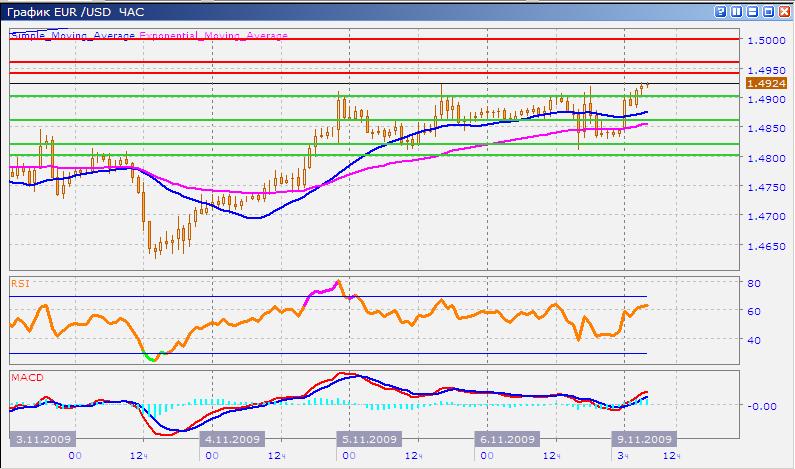Select the 3.11.2009 date marker
795x469 pixels.
coord(42,439)
